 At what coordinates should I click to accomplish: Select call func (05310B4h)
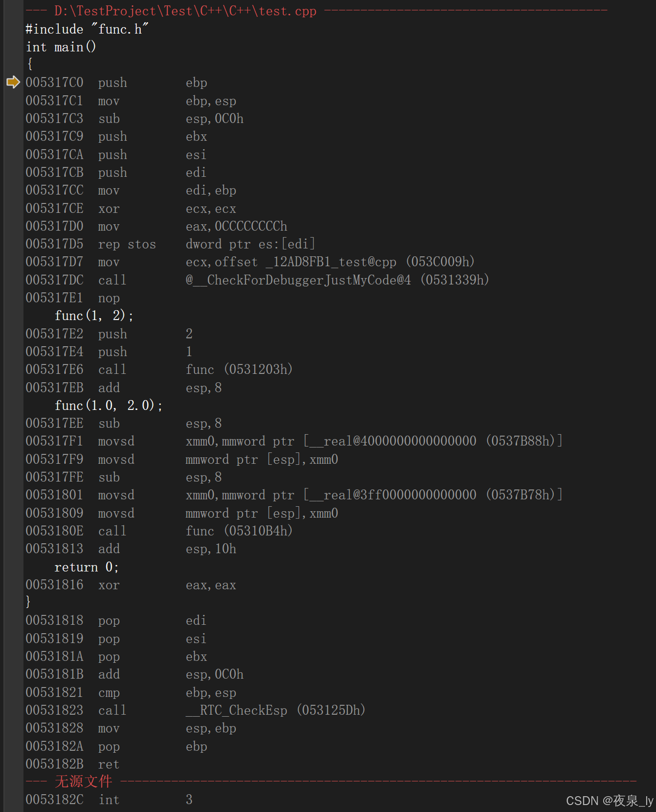pyautogui.click(x=159, y=531)
